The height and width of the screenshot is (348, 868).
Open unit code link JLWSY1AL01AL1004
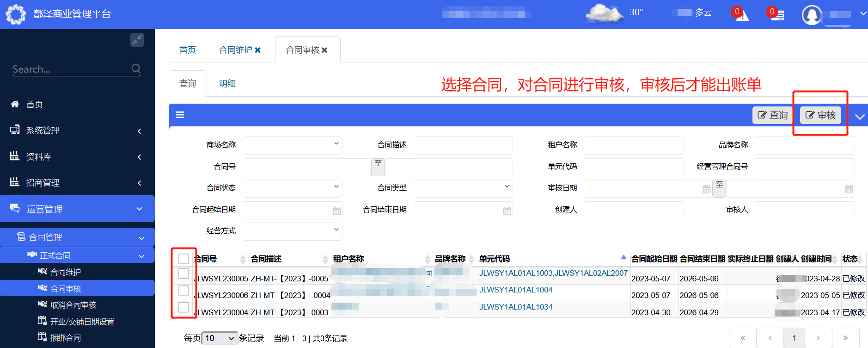[516, 290]
